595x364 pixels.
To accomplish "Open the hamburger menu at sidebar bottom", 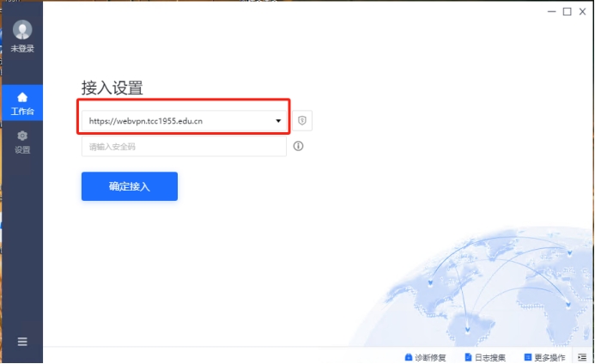I will click(22, 342).
